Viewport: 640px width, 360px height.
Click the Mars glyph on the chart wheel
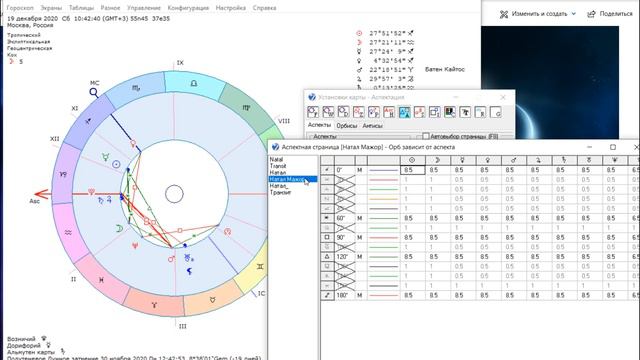[x=171, y=259]
